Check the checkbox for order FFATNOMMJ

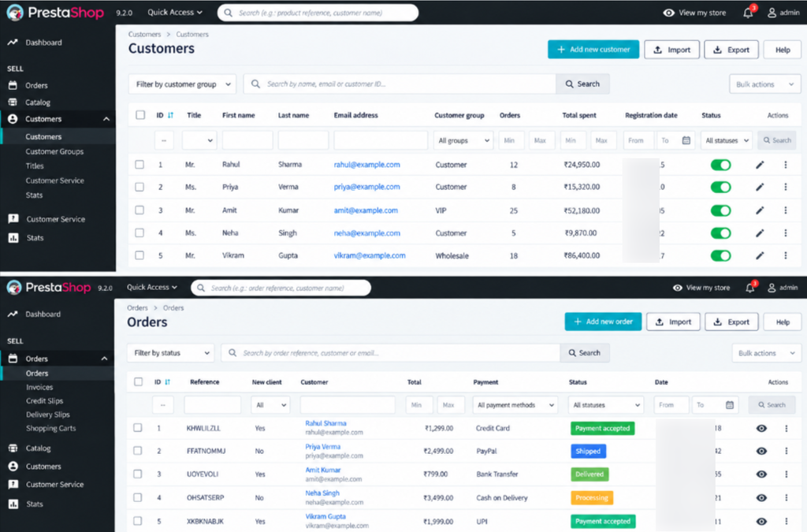point(137,451)
